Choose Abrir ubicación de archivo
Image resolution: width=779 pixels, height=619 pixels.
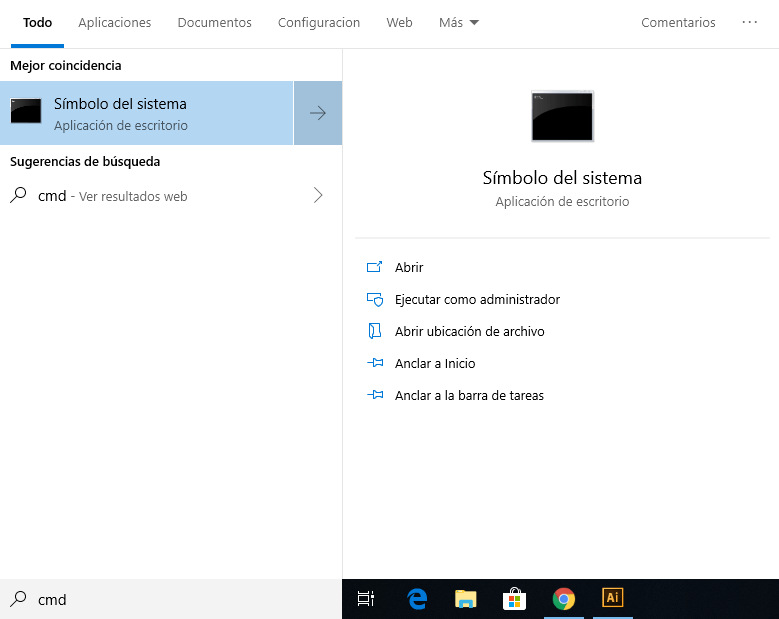tap(469, 331)
